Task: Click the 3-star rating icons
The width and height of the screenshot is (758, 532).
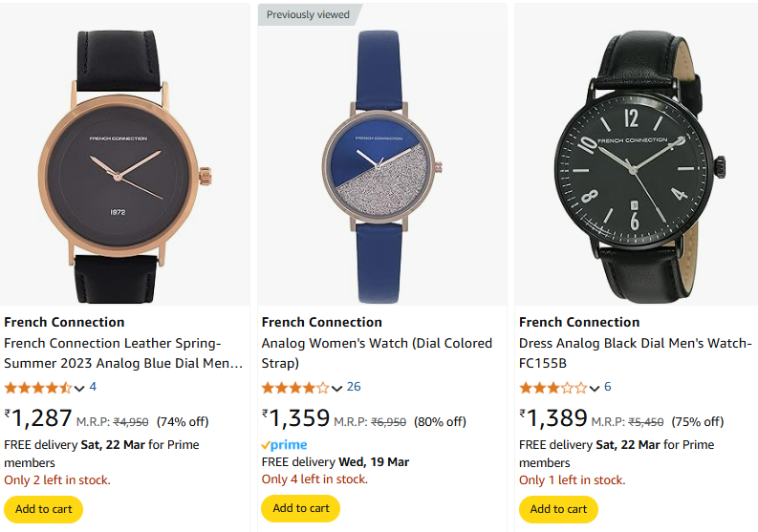Action: pos(552,388)
